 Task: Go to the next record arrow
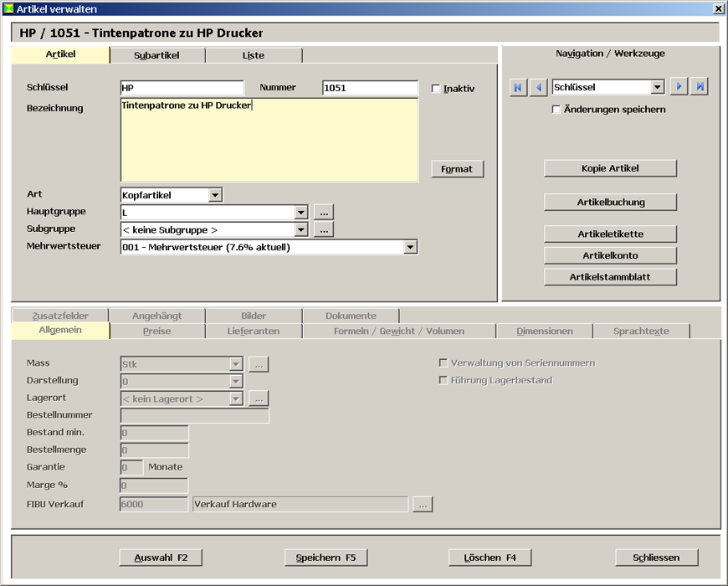(x=679, y=87)
